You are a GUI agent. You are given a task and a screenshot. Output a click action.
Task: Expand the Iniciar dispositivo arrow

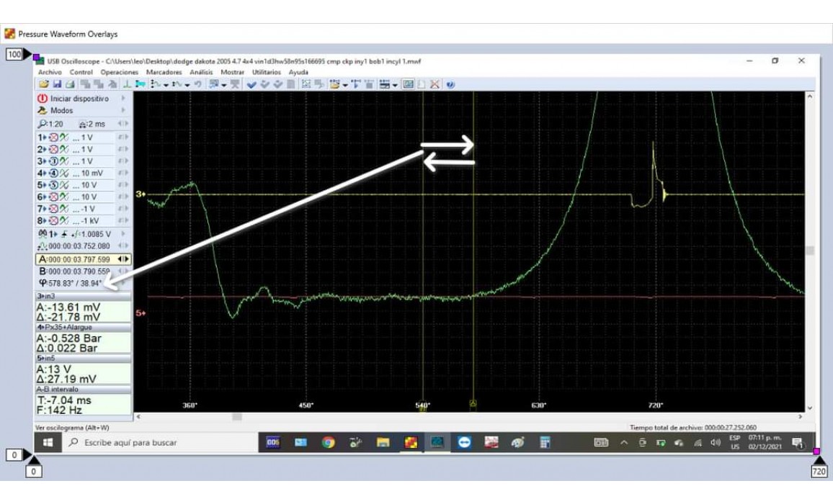tap(123, 98)
